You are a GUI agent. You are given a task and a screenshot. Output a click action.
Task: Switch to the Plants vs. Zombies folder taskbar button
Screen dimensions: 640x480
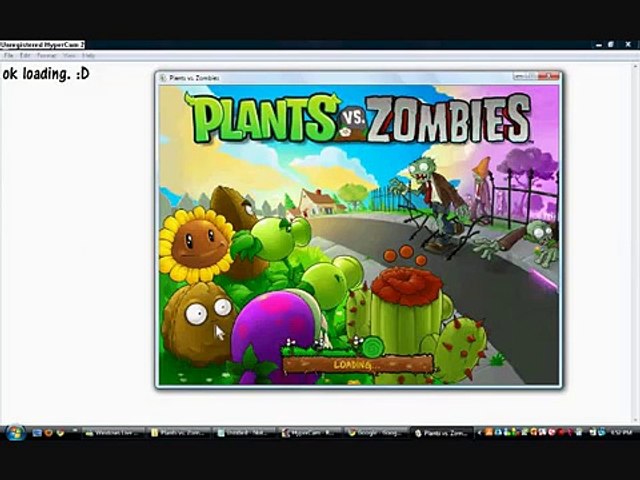tap(180, 433)
